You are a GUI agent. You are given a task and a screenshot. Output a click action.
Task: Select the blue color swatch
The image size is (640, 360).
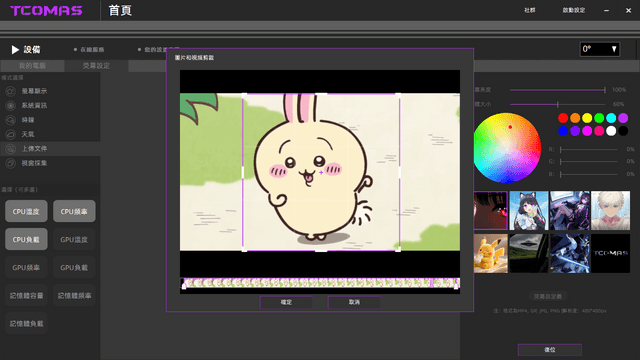click(x=563, y=131)
